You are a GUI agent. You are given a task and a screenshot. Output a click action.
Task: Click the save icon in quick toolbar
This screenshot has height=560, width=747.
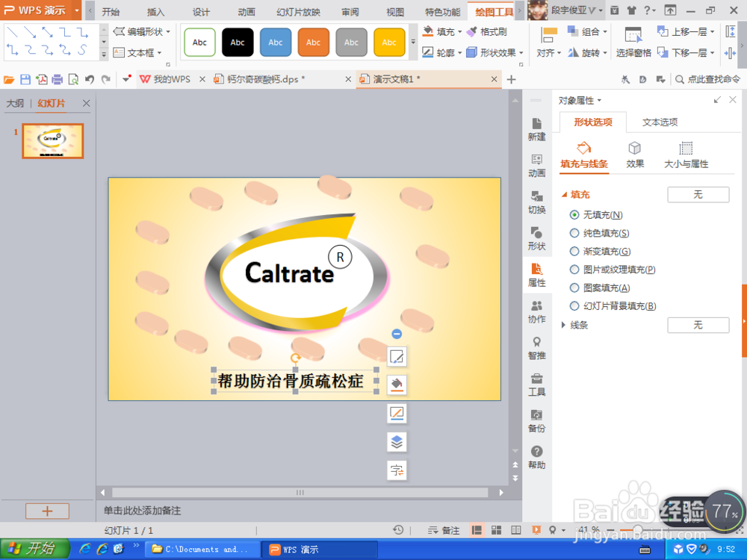coord(25,79)
